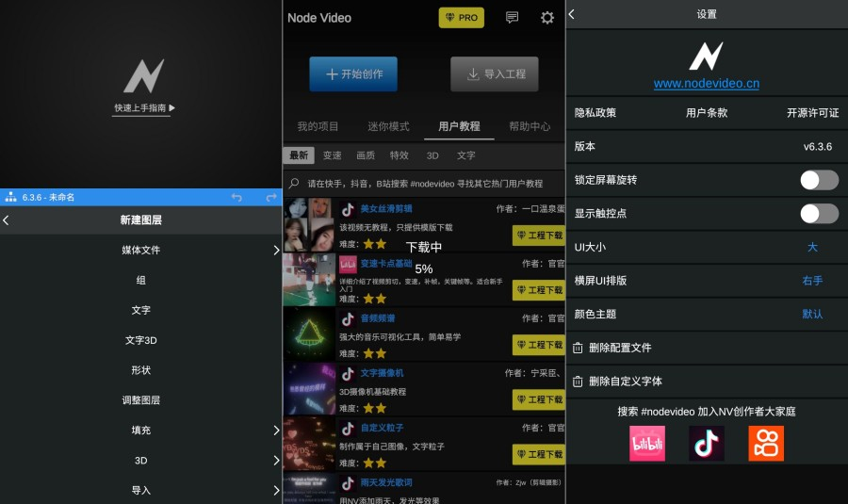
Task: Click TikTok icon on 文字摄像机 tutorial
Action: coord(348,374)
